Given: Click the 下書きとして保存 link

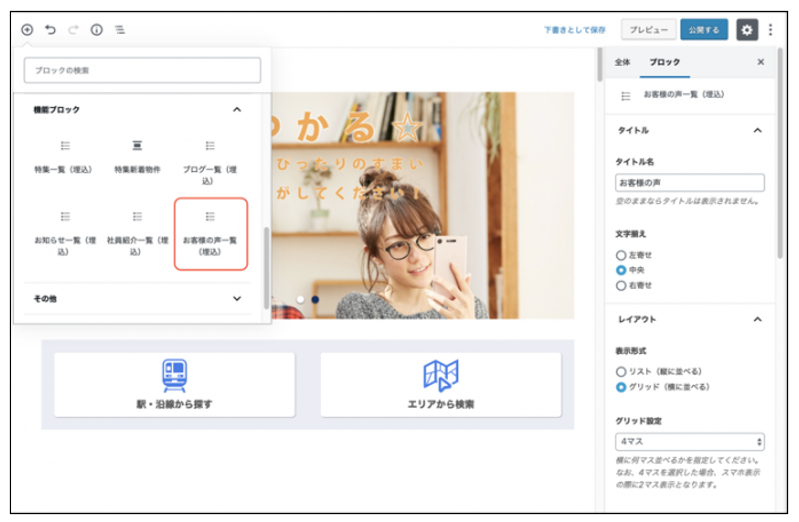Looking at the screenshot, I should click(x=575, y=30).
